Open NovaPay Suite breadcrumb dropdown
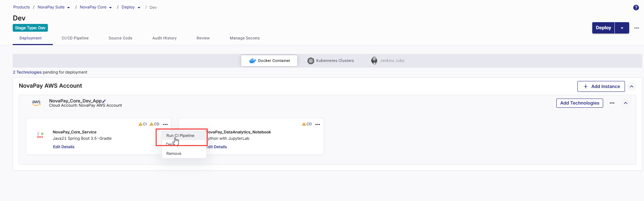 [68, 7]
